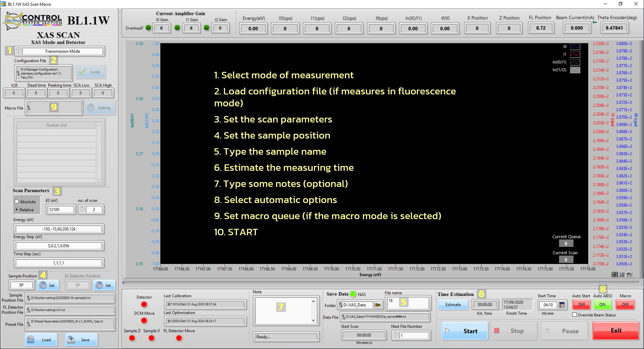The image size is (644, 349).
Task: Click the path icon in Preset File field
Action: (x=29, y=324)
